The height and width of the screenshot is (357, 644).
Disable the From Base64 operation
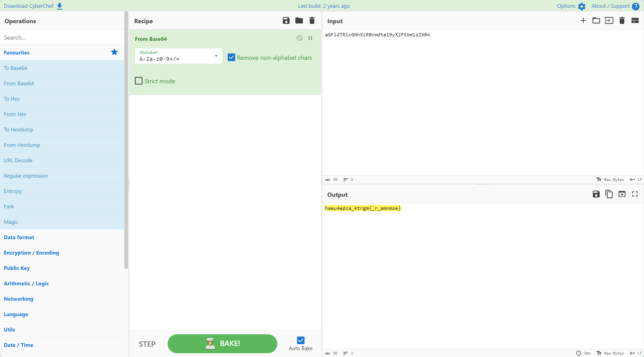(x=299, y=38)
